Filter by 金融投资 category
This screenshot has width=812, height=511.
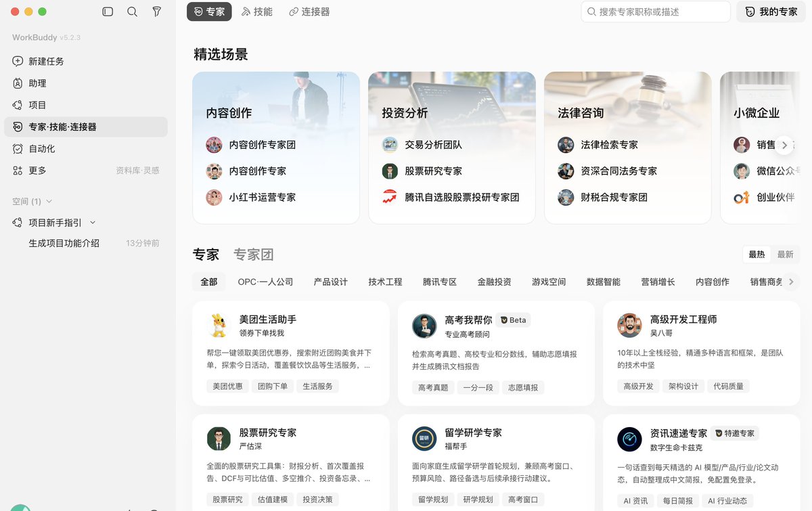tap(494, 282)
